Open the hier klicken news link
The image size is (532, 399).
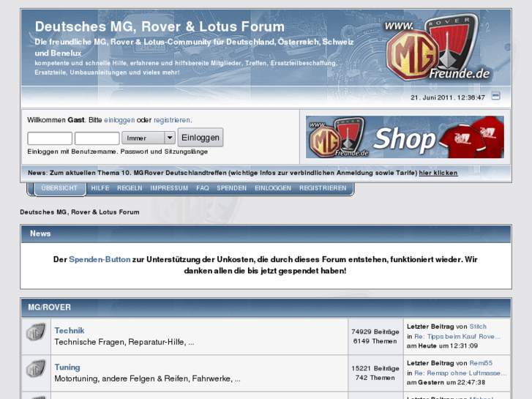click(438, 173)
